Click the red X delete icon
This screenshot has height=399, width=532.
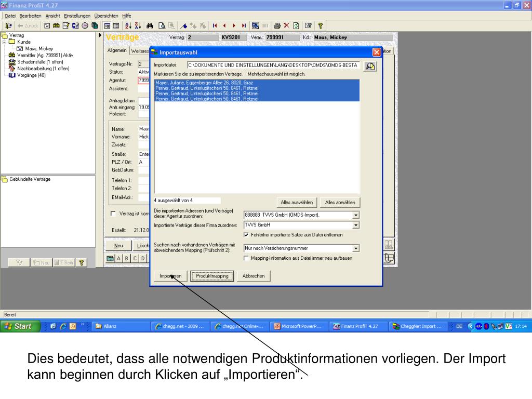coord(286,26)
